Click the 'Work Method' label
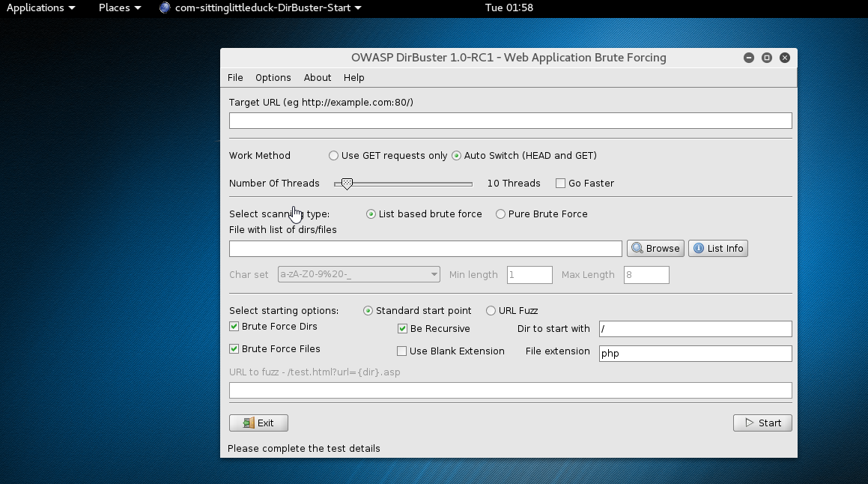The image size is (868, 484). click(x=260, y=156)
